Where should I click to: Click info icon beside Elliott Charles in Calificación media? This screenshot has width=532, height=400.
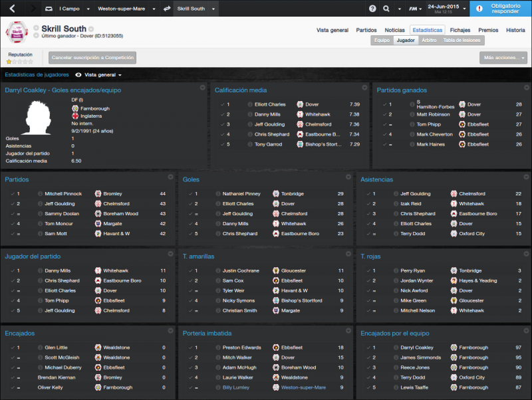point(250,104)
